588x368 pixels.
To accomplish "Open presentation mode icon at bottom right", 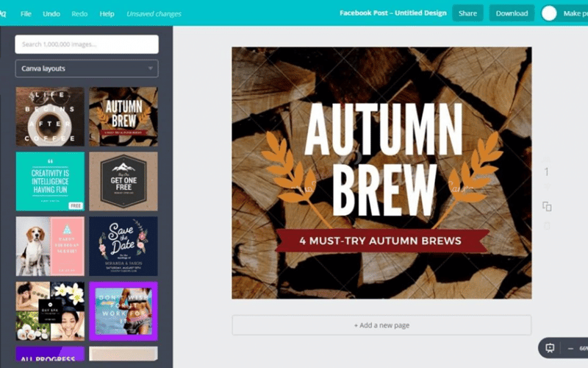I will click(x=549, y=347).
